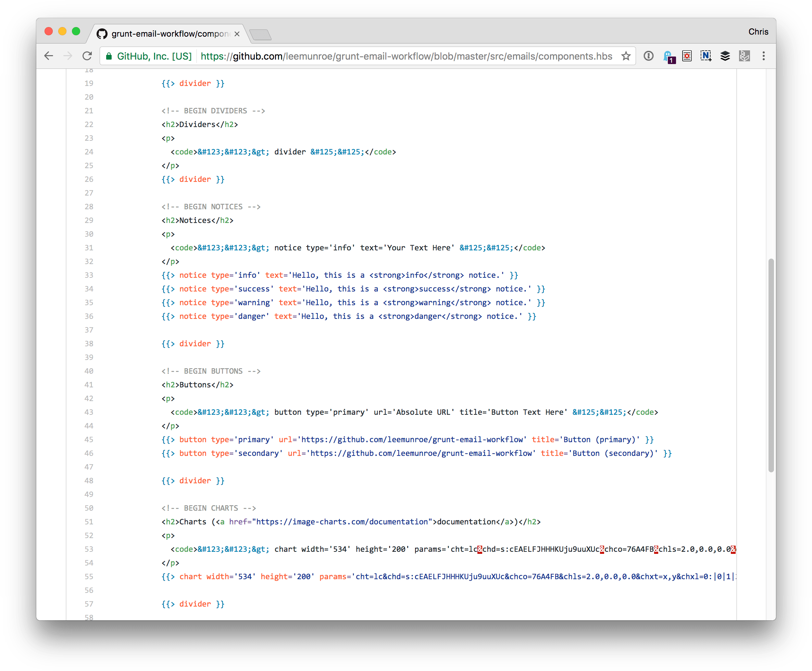Click the divider partial on line 57
812x671 pixels.
pyautogui.click(x=193, y=604)
